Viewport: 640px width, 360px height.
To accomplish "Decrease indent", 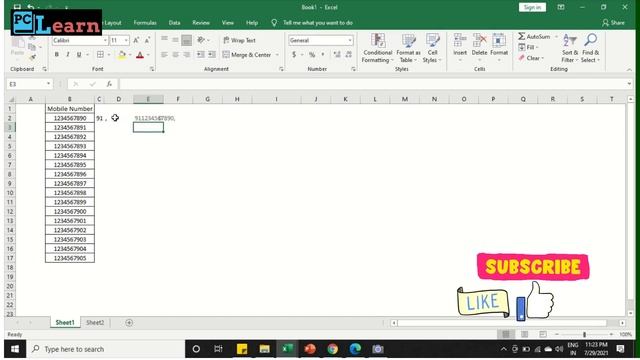I will click(200, 54).
